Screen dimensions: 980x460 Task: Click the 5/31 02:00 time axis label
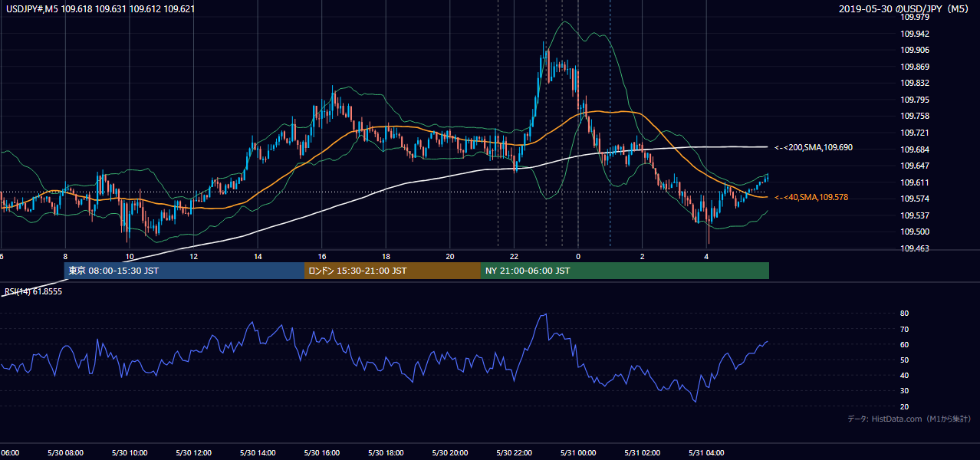coord(642,453)
